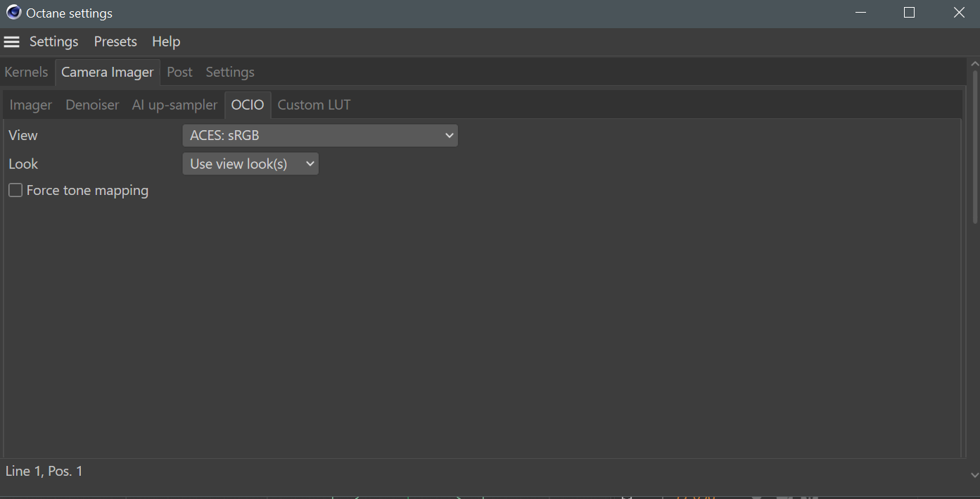
Task: Open the Custom LUT sub-tab
Action: coord(314,105)
